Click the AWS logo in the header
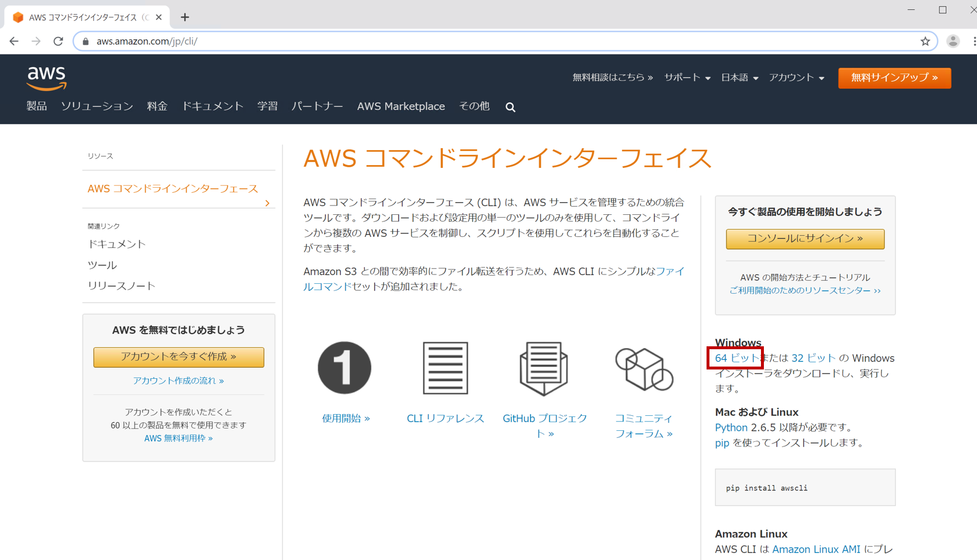977x560 pixels. click(x=47, y=79)
